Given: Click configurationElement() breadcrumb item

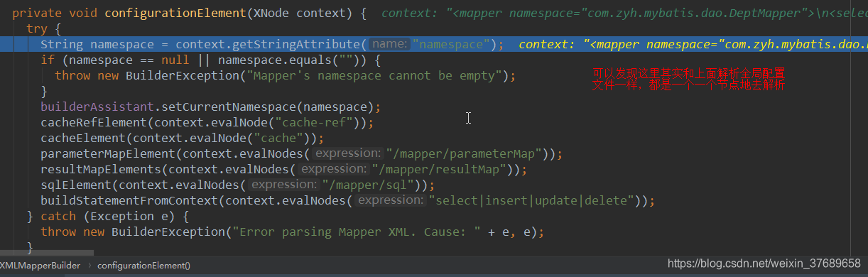Looking at the screenshot, I should (x=144, y=265).
